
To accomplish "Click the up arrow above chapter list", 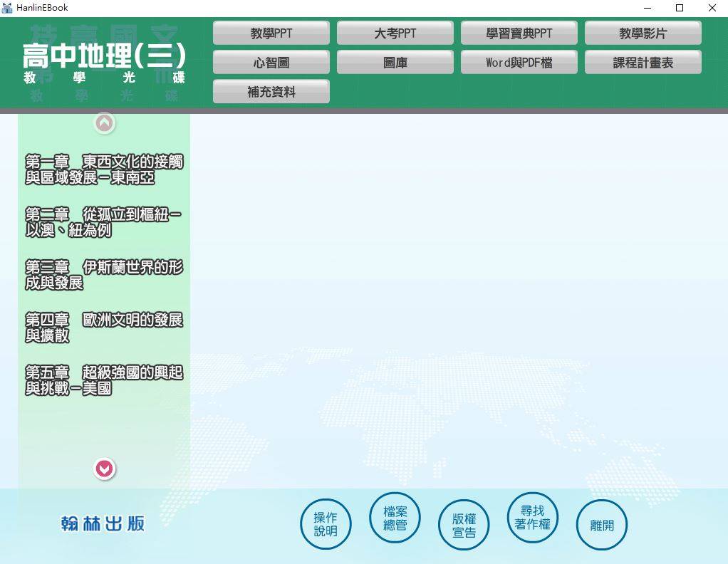I will (105, 123).
